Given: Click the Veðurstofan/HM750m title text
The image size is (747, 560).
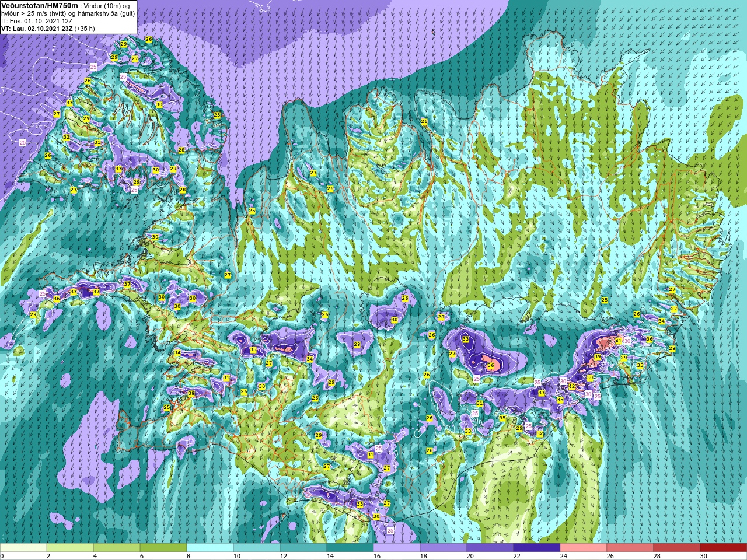Looking at the screenshot, I should (x=39, y=5).
